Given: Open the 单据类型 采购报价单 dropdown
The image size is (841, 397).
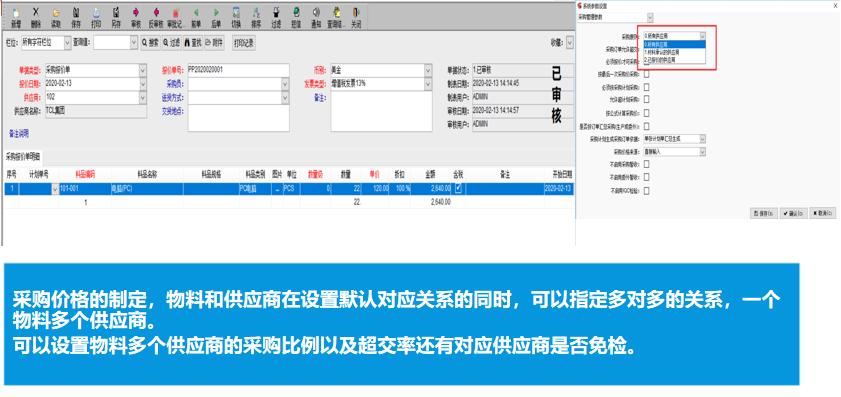Looking at the screenshot, I should point(143,70).
